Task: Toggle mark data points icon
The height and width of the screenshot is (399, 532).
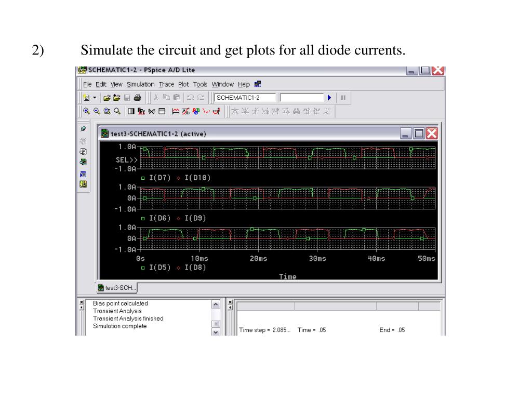Action: (206, 111)
